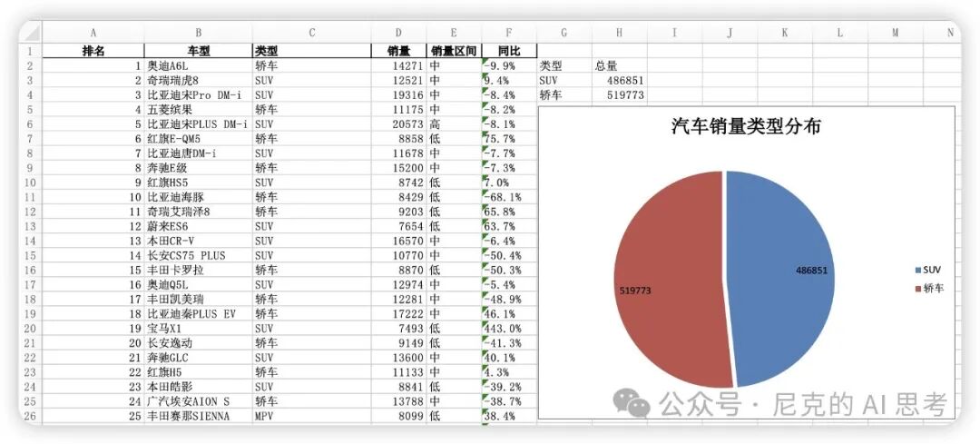Select cell 比亚迪宋PLUS DM-i

click(198, 123)
